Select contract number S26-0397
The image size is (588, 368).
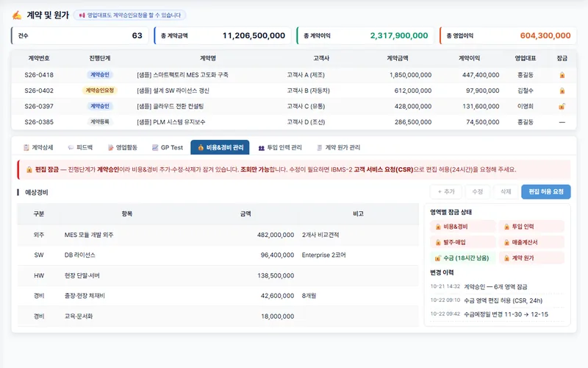39,106
